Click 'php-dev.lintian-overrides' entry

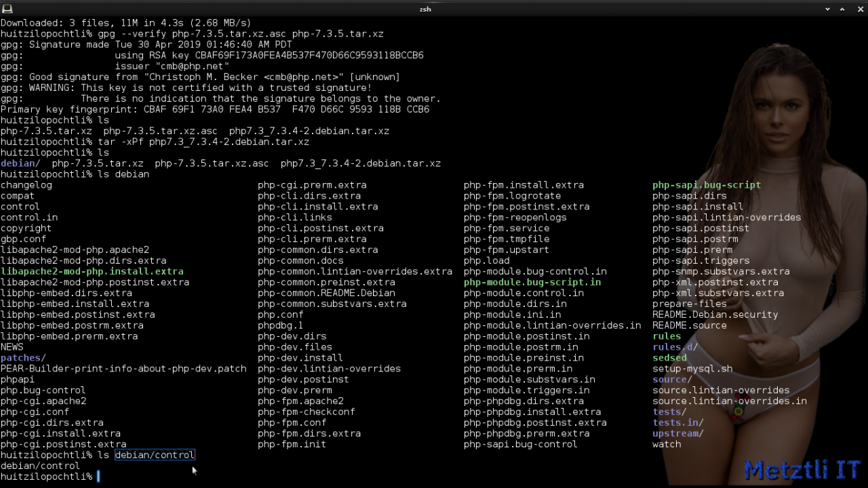[330, 369]
